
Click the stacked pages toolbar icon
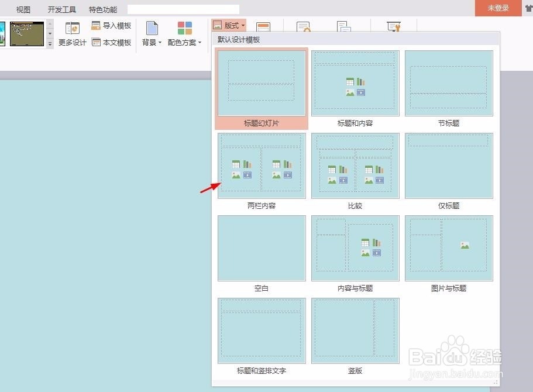click(x=343, y=26)
